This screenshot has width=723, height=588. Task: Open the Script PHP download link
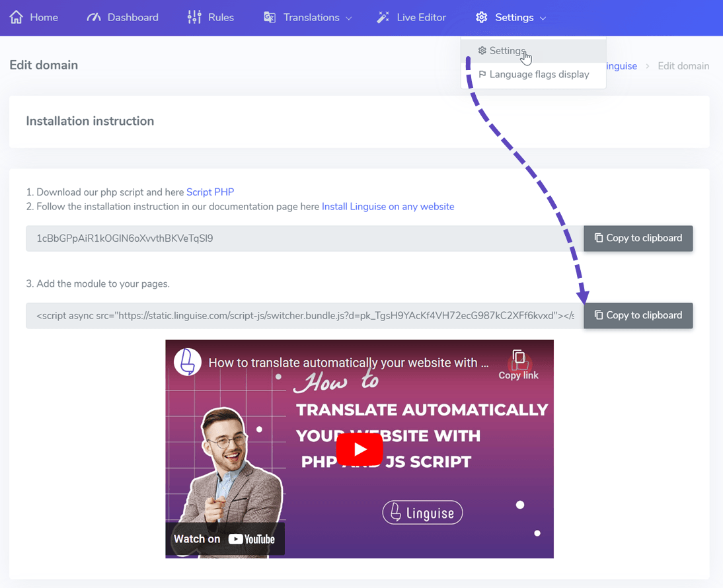coord(210,192)
